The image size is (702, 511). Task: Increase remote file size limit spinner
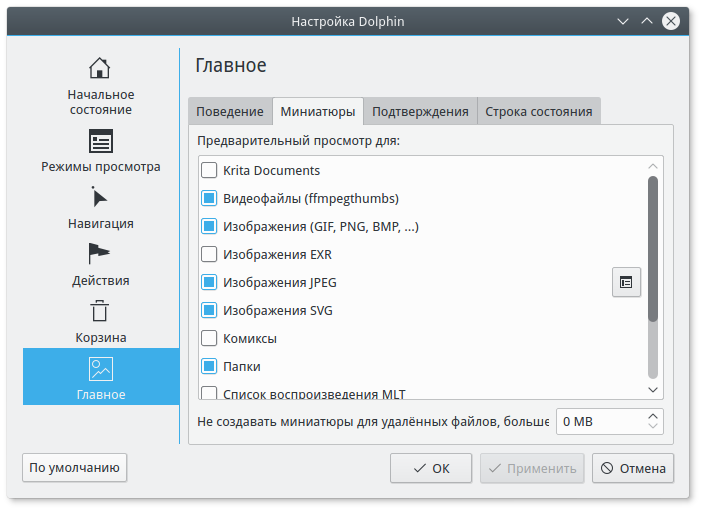pos(654,415)
